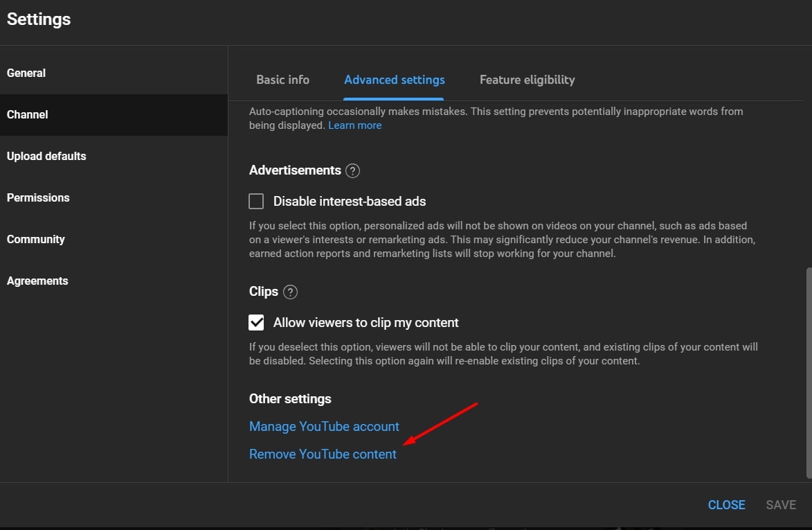The image size is (812, 530).
Task: Uncheck Allow viewers to clip my content
Action: [256, 322]
